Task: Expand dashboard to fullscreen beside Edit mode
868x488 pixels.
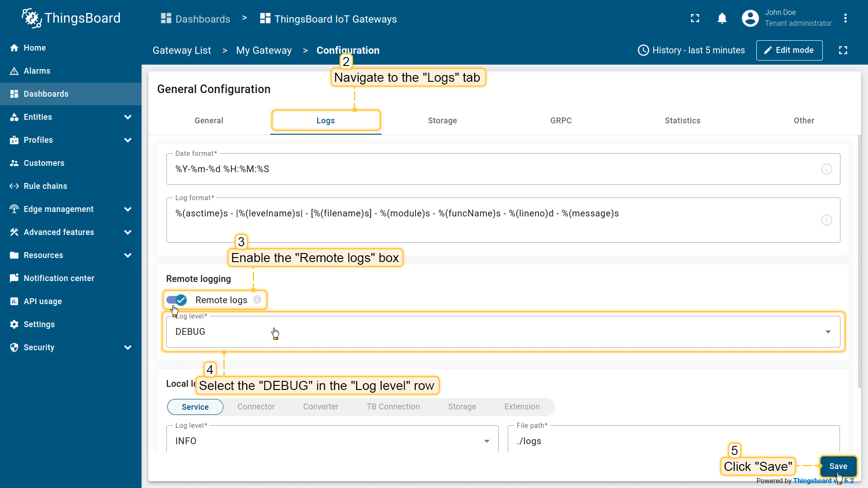Action: pos(843,50)
